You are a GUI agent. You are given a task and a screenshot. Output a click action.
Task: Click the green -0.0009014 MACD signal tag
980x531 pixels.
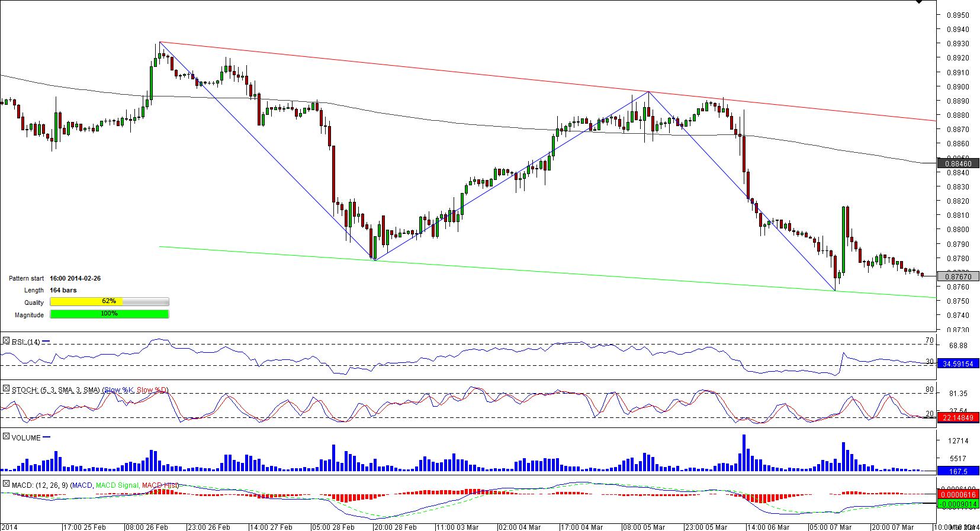(957, 504)
